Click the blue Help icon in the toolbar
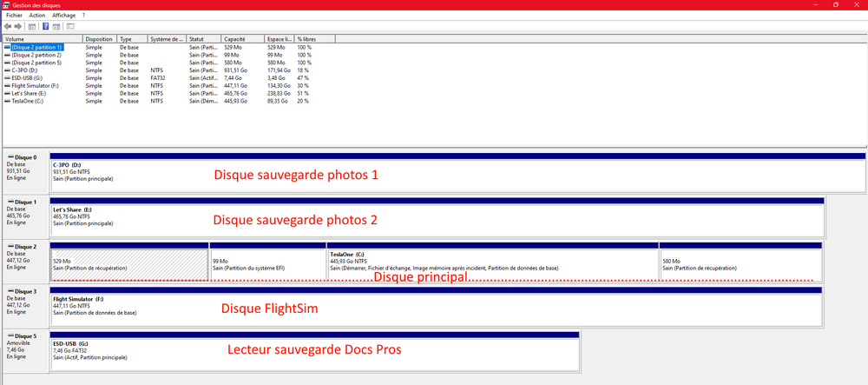Screen dimensions: 868x385 tap(44, 27)
